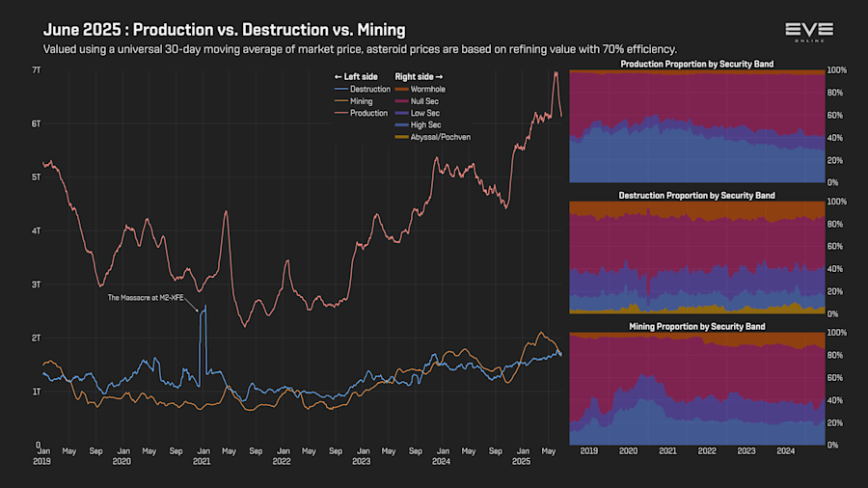Click the '4T' y-axis label

pos(37,230)
